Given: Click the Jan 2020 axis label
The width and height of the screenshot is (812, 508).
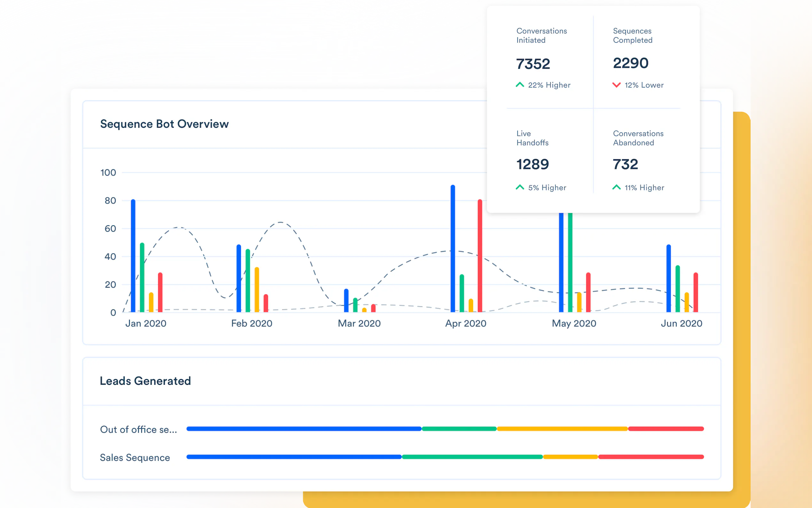Looking at the screenshot, I should tap(146, 323).
